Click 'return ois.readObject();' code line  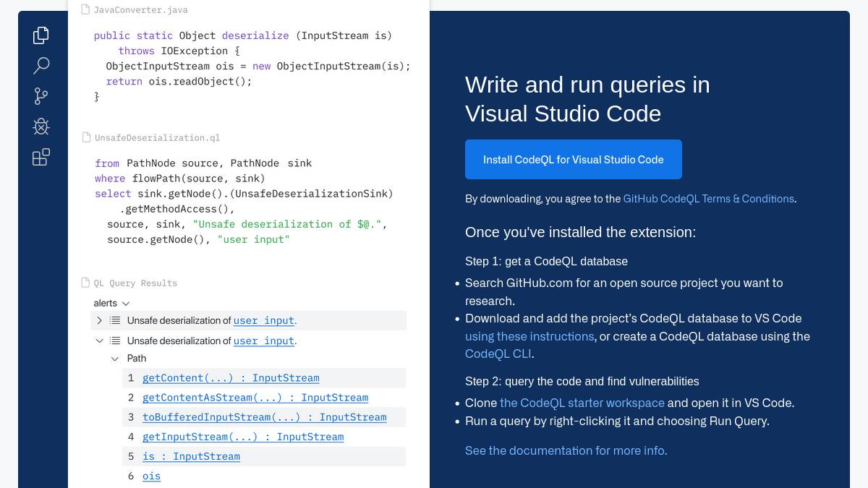coord(179,81)
